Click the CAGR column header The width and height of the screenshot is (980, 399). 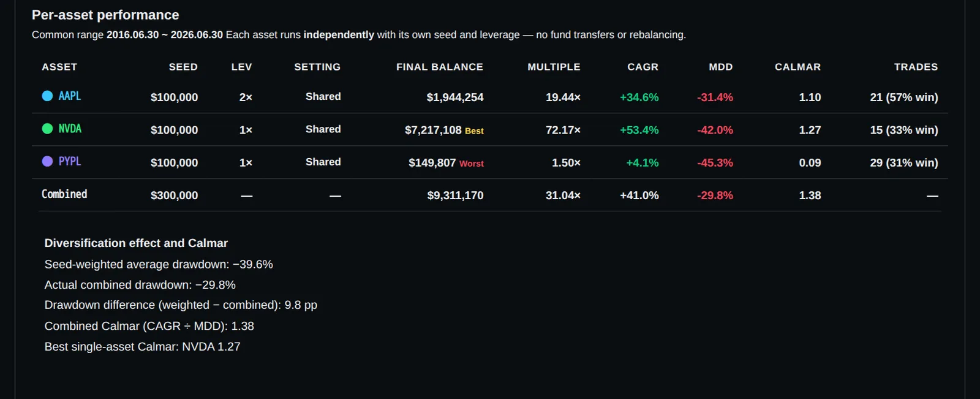643,67
